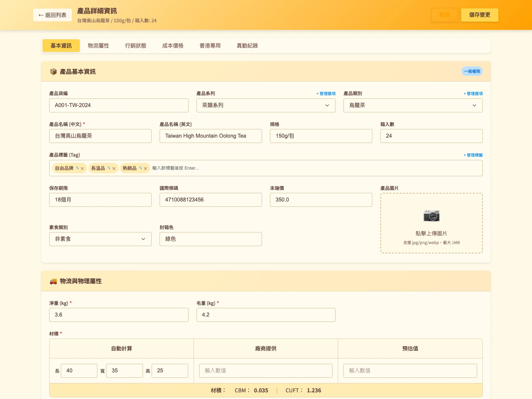This screenshot has width=532, height=399.
Task: Click the 長 dimension field
Action: (x=79, y=371)
